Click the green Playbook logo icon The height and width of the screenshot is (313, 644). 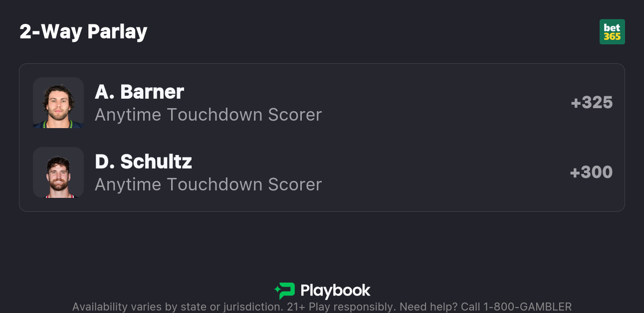[285, 291]
